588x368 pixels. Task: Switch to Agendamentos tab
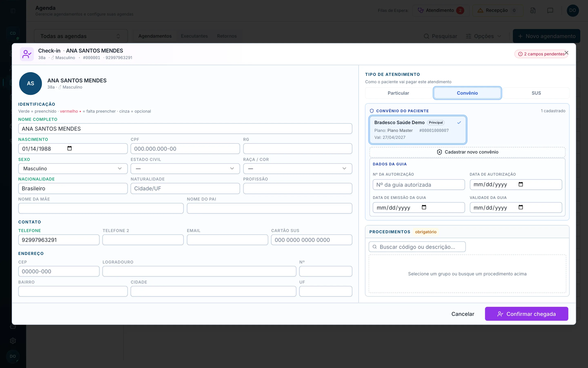(x=155, y=36)
